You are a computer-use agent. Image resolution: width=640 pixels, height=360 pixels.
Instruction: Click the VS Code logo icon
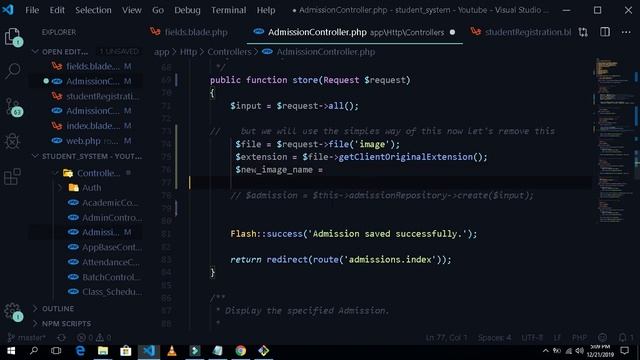[8, 9]
